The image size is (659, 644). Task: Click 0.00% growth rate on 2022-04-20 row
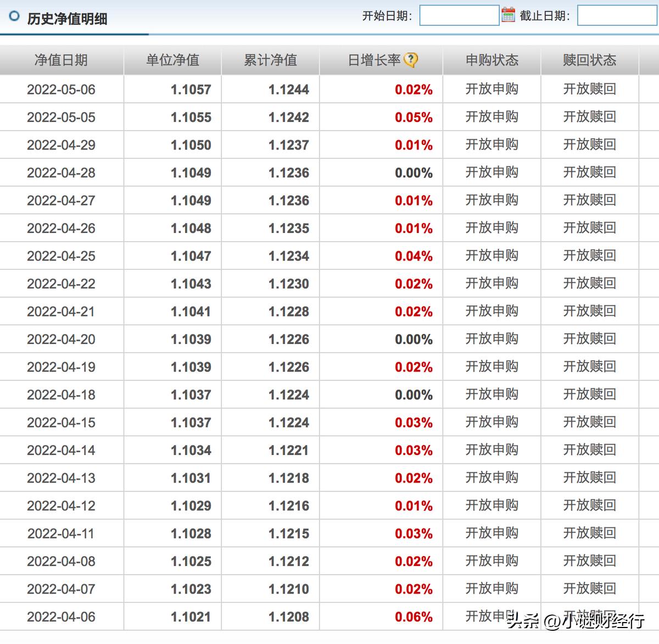(x=413, y=339)
